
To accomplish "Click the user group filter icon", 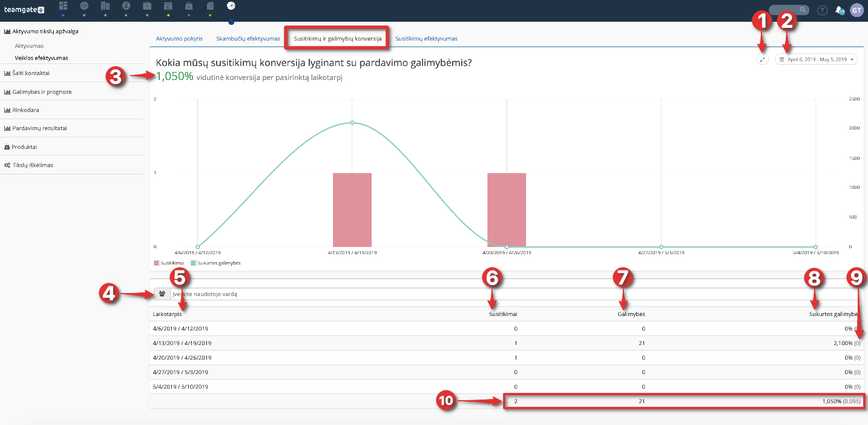I will pos(162,294).
